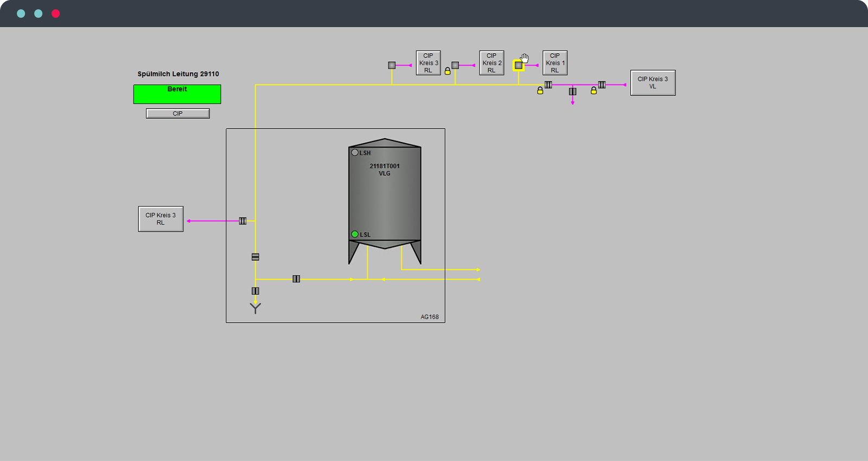This screenshot has width=868, height=461.
Task: Open the left-side CIP Kreis 3 RL box
Action: 161,219
